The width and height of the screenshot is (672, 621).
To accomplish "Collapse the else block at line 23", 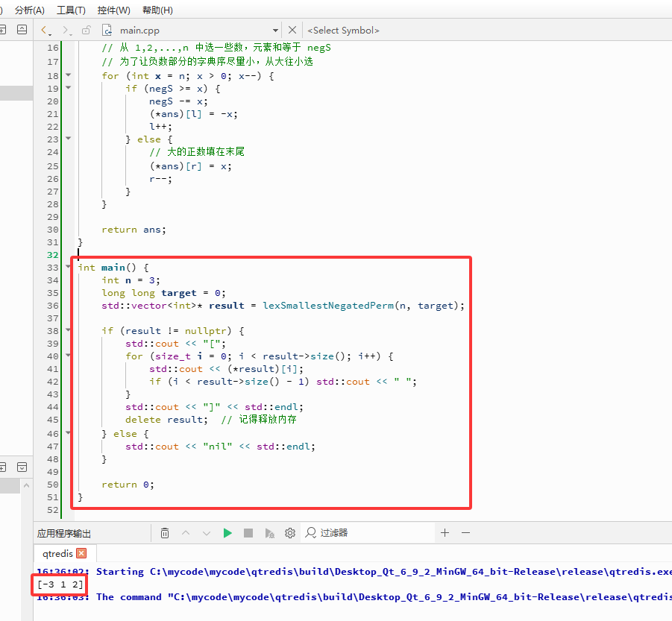I will click(69, 139).
